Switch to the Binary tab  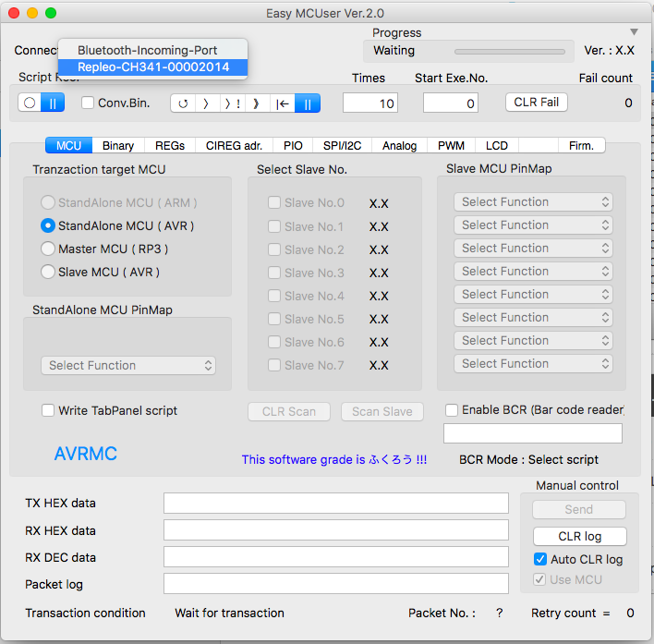click(118, 146)
